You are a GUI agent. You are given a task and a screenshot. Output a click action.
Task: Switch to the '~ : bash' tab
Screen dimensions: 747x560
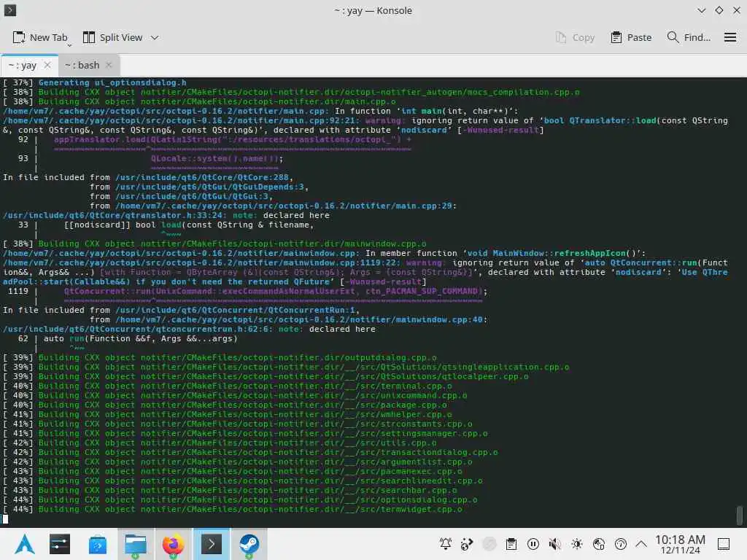click(82, 65)
